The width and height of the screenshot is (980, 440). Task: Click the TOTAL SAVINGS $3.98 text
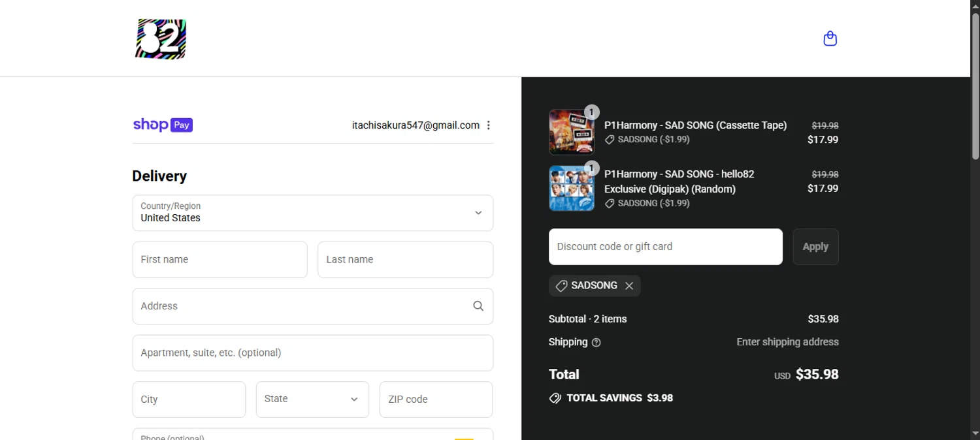619,398
